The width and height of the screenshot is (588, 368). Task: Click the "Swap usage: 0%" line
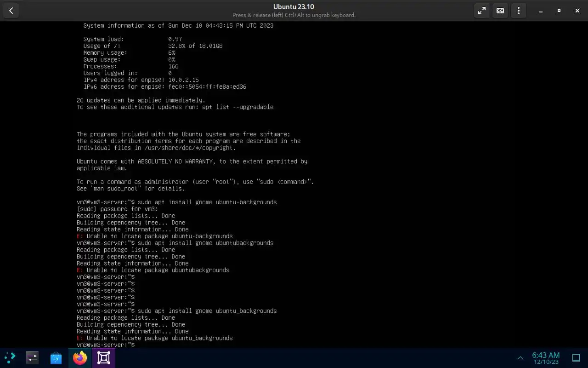pos(129,60)
